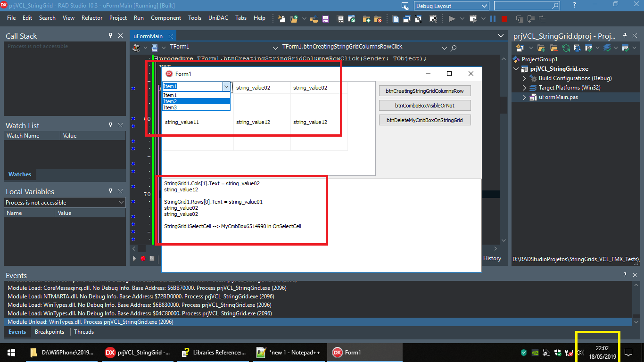Image resolution: width=644 pixels, height=362 pixels.
Task: Click Remove File from Project icon
Action: pyautogui.click(x=378, y=19)
